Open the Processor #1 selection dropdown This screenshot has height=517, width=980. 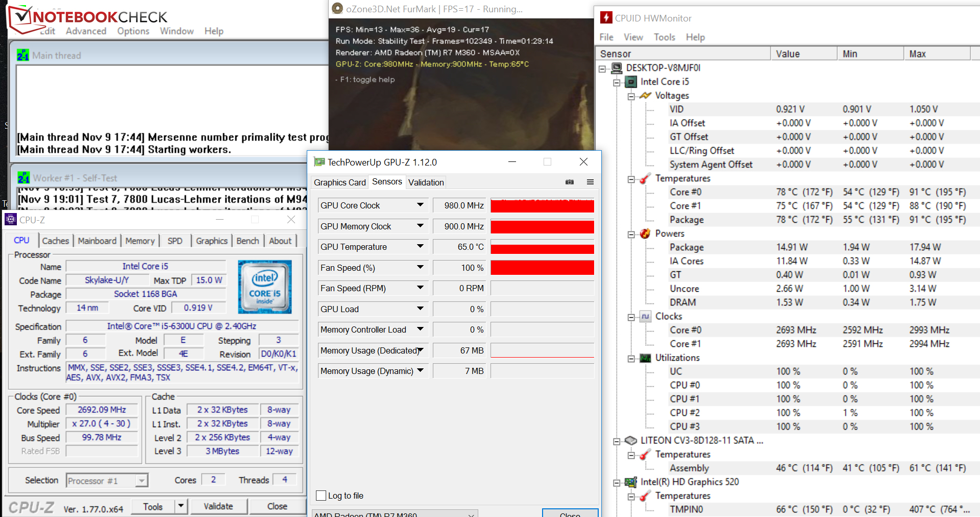pos(142,481)
